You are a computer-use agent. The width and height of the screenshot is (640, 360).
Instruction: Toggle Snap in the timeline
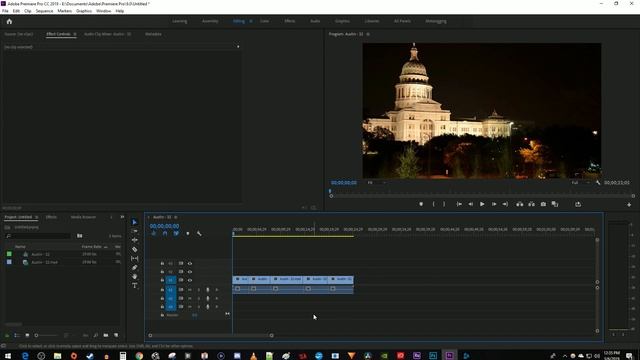(x=165, y=233)
